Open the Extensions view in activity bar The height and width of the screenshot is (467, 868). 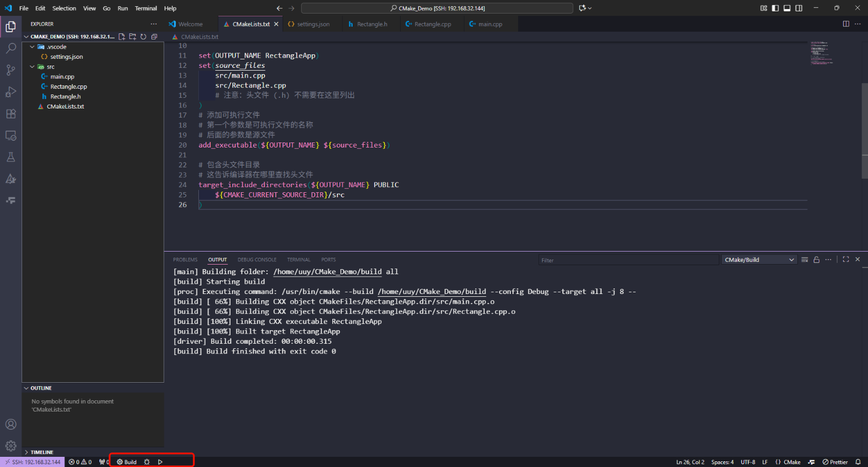coord(11,114)
